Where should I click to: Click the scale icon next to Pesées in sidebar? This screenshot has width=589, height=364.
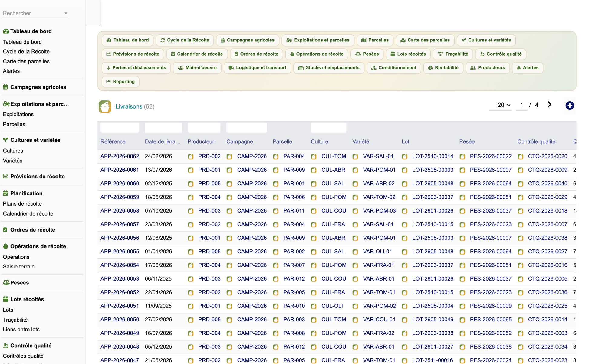[6, 283]
